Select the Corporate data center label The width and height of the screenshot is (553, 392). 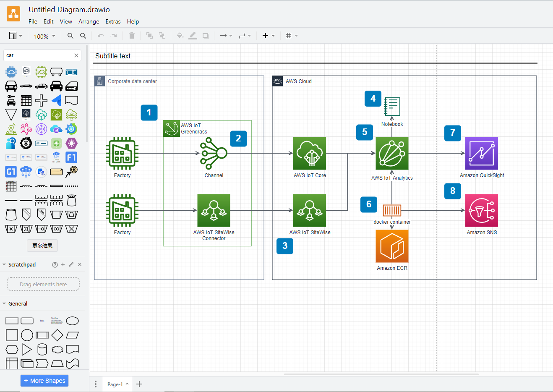(x=133, y=81)
